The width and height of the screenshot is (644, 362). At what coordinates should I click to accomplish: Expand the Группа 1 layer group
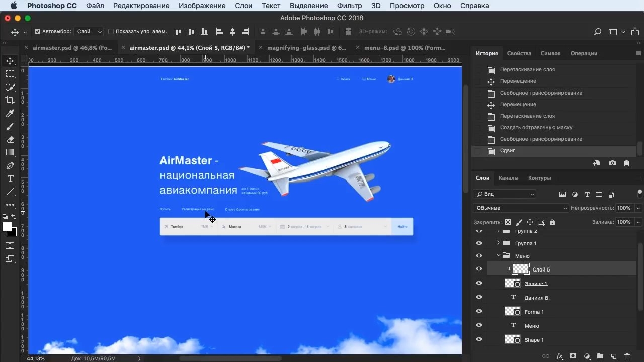pyautogui.click(x=499, y=243)
